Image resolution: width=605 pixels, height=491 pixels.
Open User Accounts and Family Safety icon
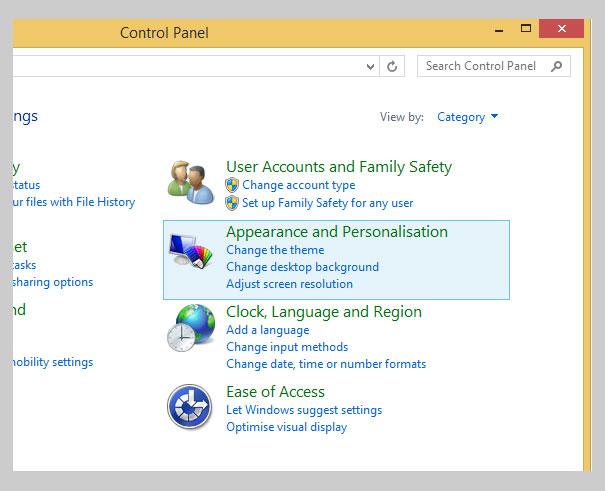(191, 182)
